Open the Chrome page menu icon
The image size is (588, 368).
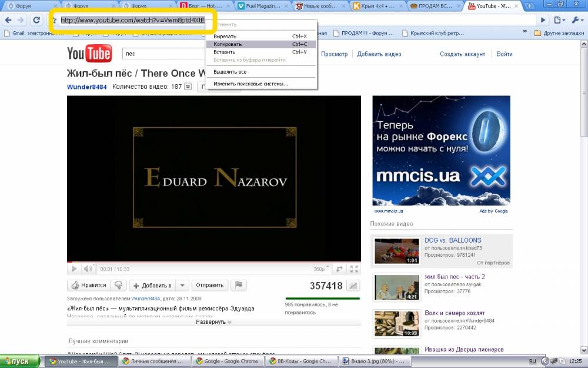tap(559, 20)
